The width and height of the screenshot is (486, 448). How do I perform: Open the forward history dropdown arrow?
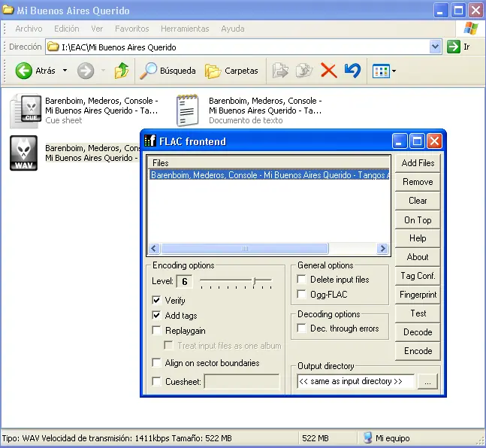click(x=103, y=71)
